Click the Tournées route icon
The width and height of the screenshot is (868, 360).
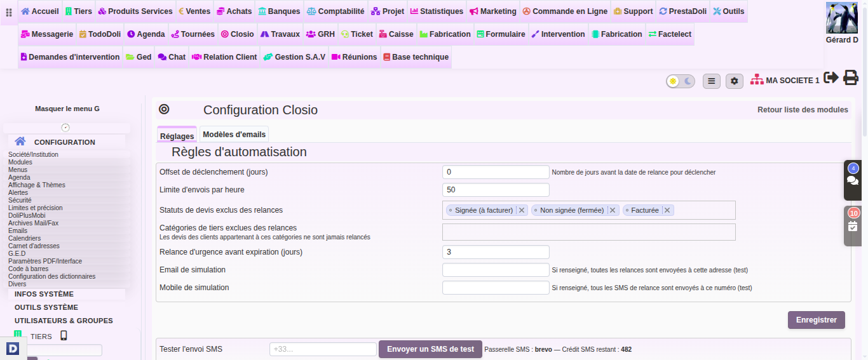[175, 34]
